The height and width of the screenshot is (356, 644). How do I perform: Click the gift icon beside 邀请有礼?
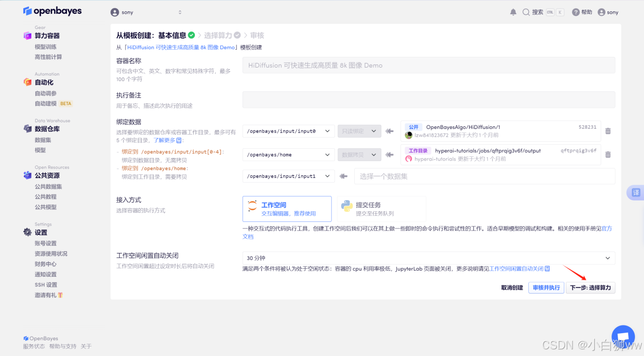point(60,295)
